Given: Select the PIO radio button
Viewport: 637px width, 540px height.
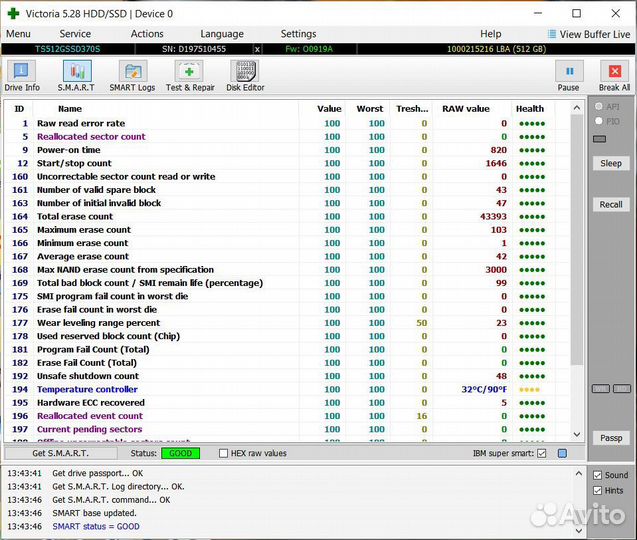Looking at the screenshot, I should [599, 120].
